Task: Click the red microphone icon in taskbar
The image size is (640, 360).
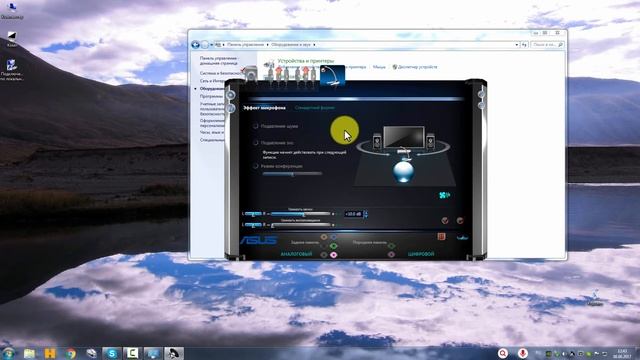Action: coord(522,353)
